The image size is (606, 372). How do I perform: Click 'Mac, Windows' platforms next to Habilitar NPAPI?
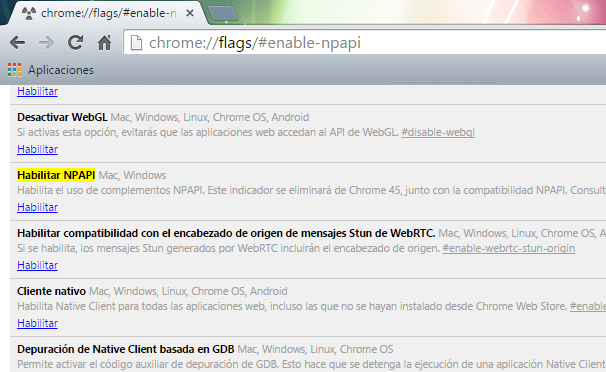point(132,175)
